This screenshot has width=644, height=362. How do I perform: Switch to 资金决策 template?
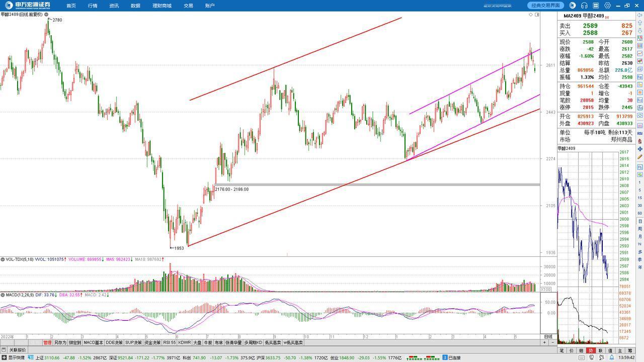pos(152,342)
